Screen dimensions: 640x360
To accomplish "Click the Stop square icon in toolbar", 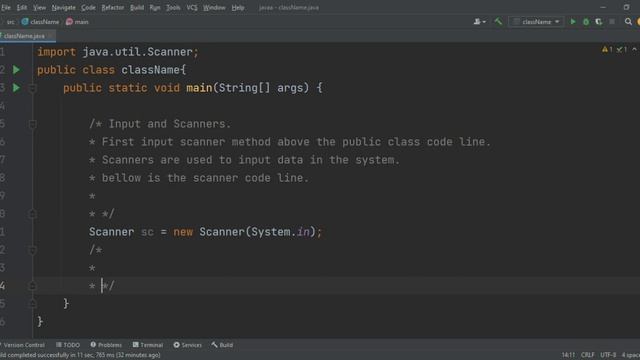I will [x=612, y=22].
